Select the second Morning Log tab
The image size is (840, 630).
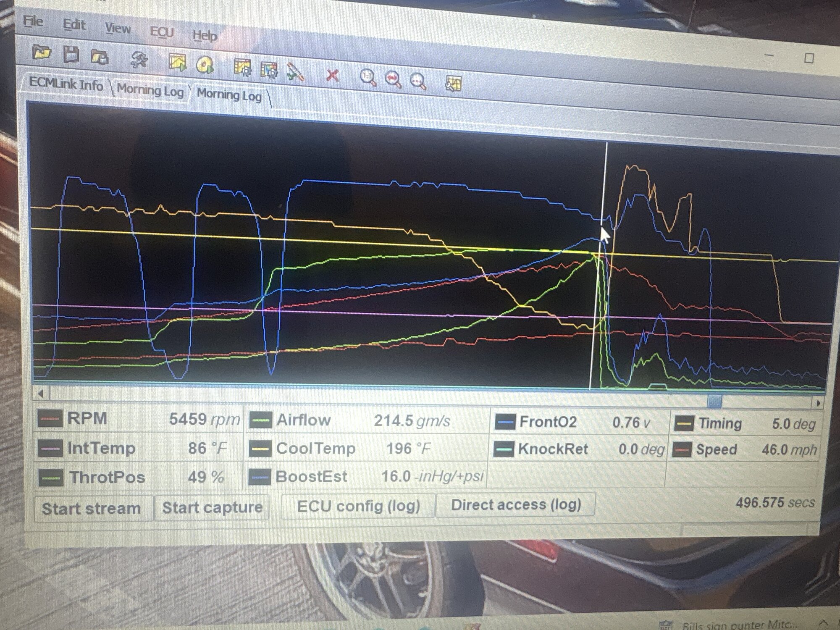tap(229, 95)
